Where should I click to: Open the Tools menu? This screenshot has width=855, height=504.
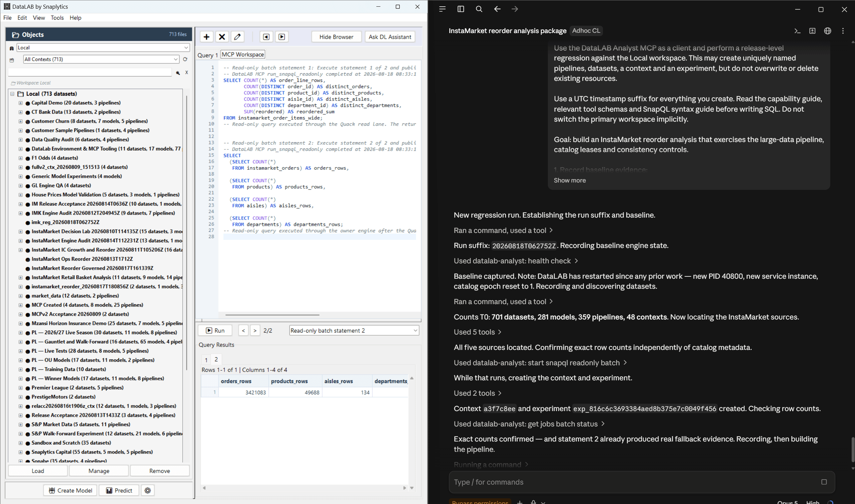[x=57, y=18]
